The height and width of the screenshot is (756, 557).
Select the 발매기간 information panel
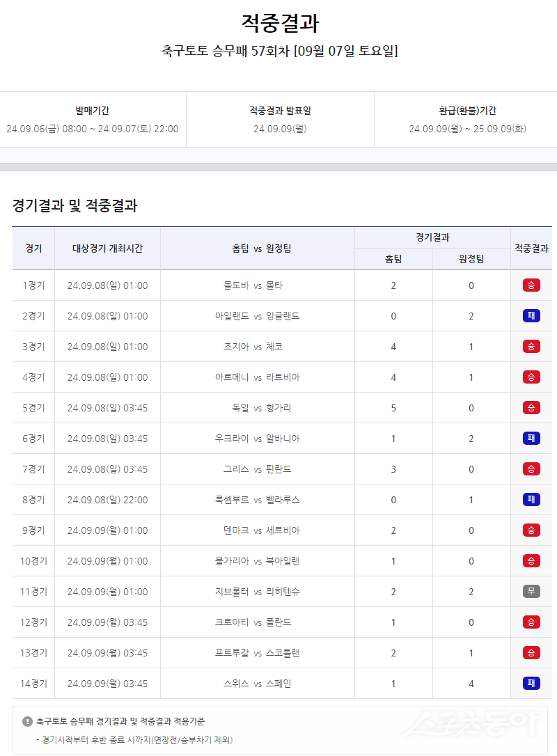[93, 120]
